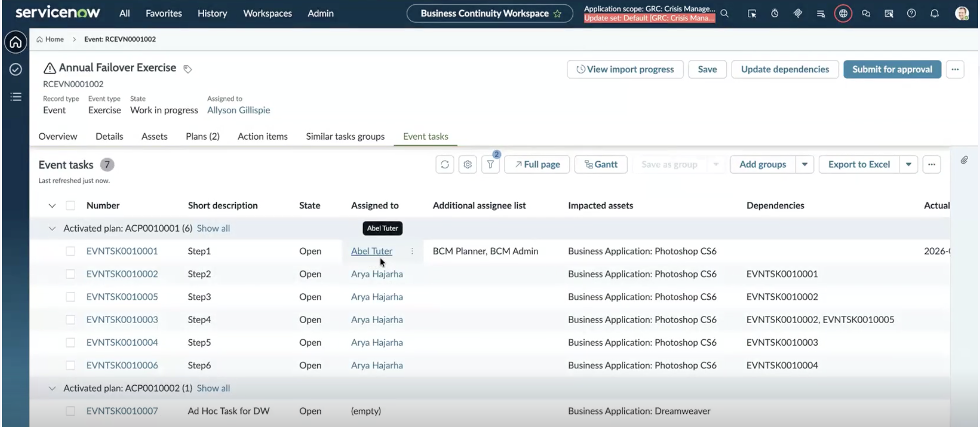Switch to the Details tab

[x=109, y=136]
